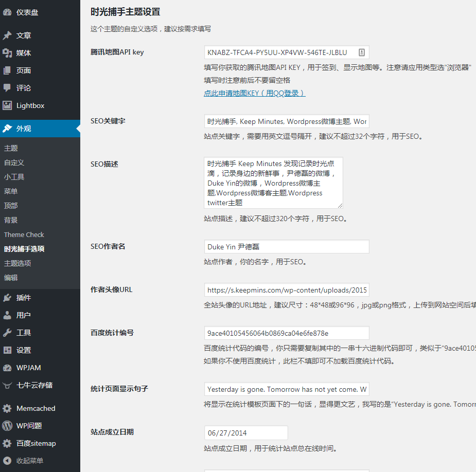Open the 外观 appearance menu
This screenshot has height=472, width=476.
tap(24, 129)
